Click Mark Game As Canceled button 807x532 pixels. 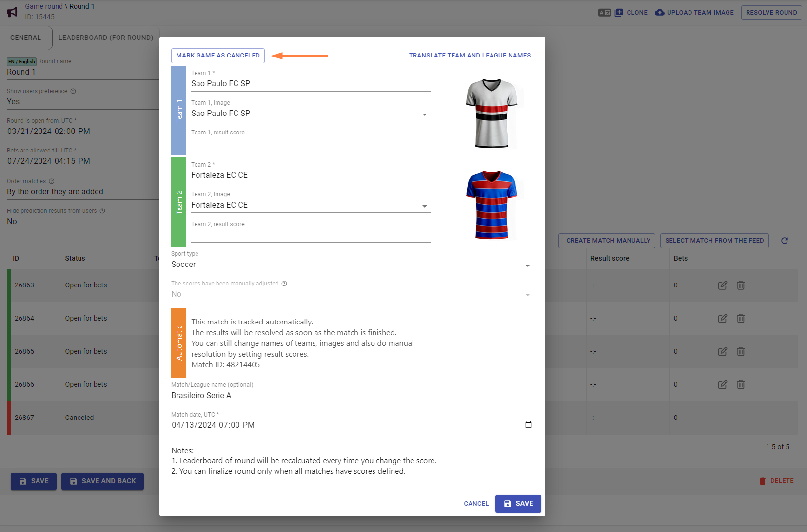218,56
